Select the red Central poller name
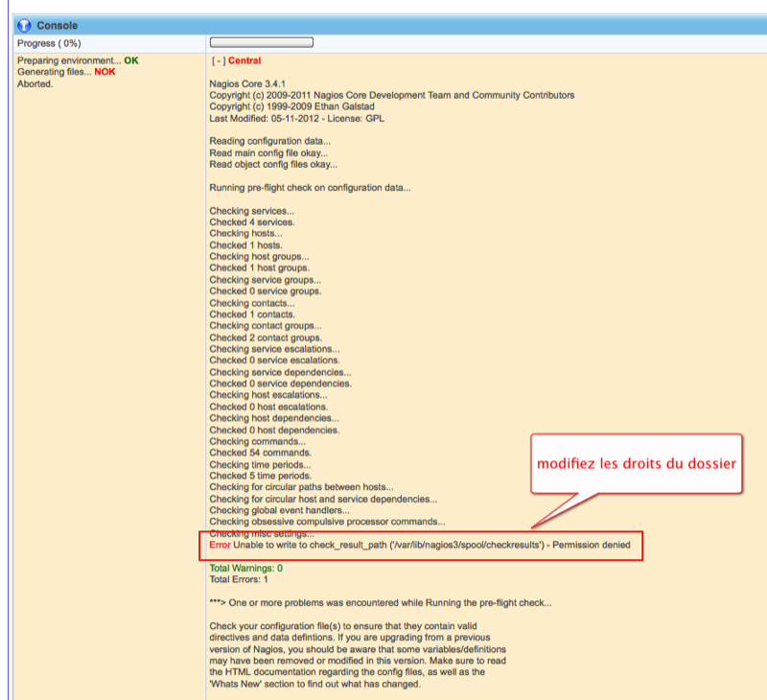The height and width of the screenshot is (700, 767). click(244, 60)
